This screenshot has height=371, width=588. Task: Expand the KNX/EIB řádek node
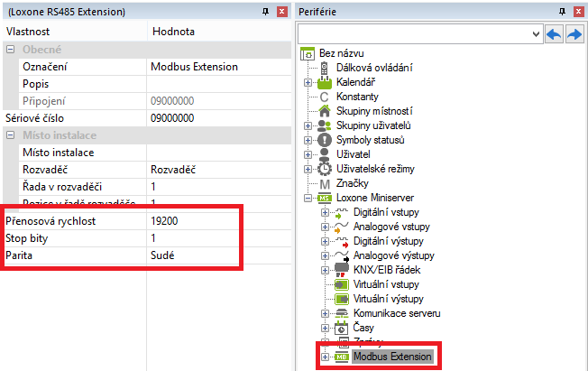[x=326, y=270]
